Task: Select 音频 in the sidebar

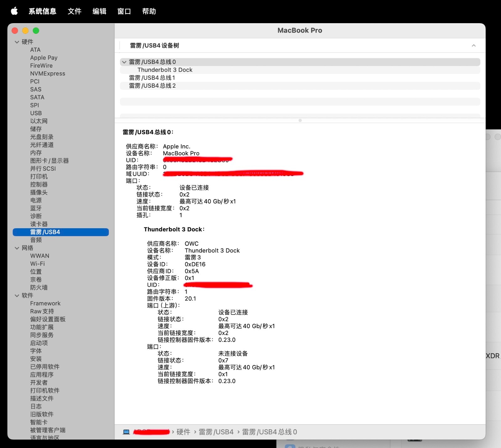Action: pyautogui.click(x=36, y=240)
